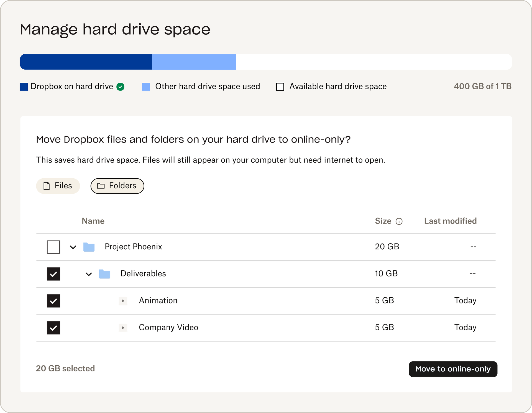Click the file type icon beside Animation
The height and width of the screenshot is (413, 532).
click(123, 301)
